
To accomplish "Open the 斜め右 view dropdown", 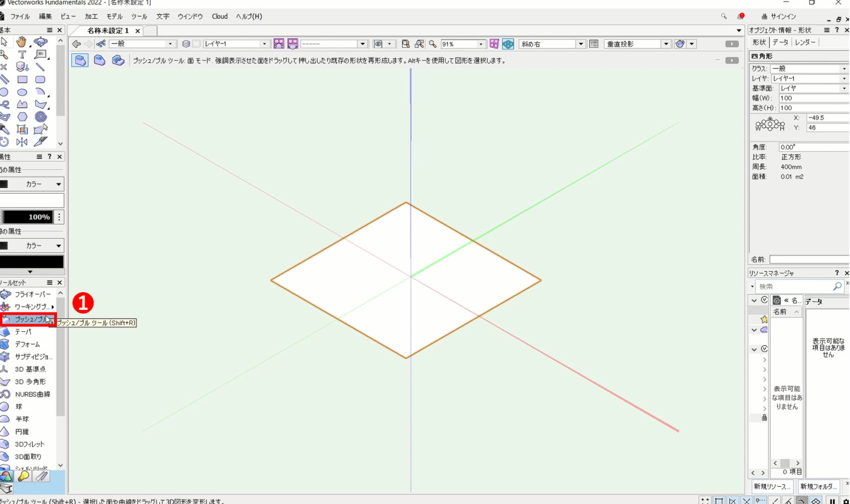I will coord(581,44).
